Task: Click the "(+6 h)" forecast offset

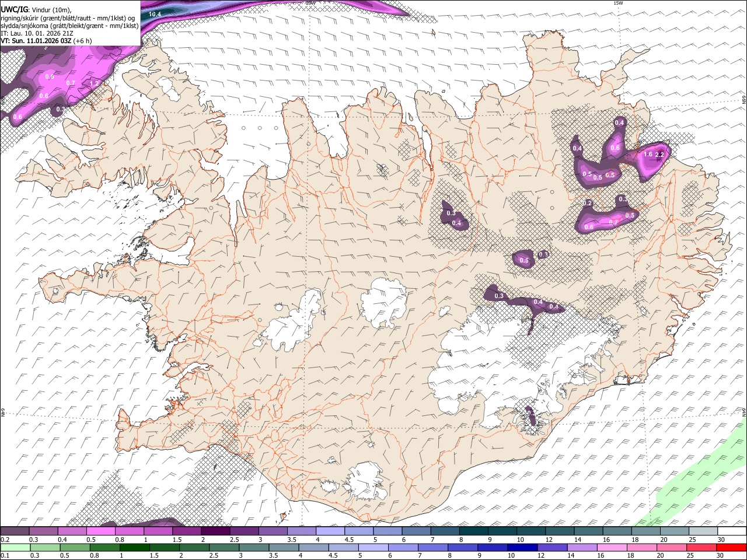Action: click(x=82, y=41)
